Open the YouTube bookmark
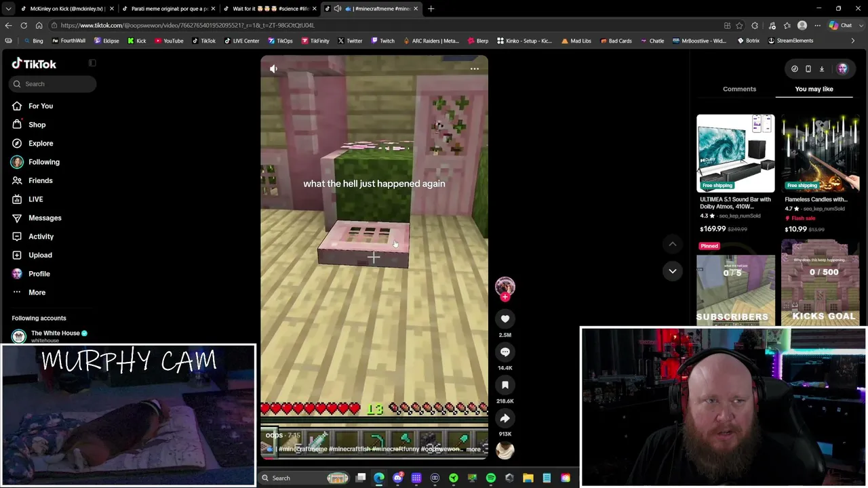 click(x=169, y=41)
